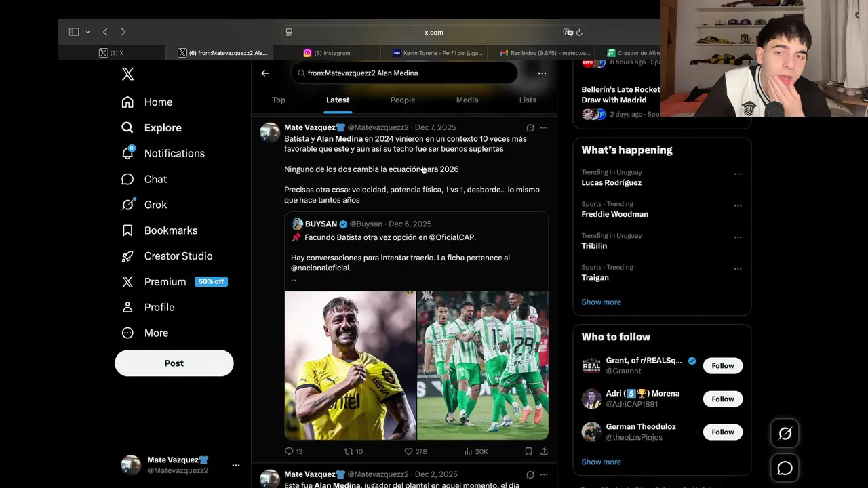Open options for Lucas Rodríguez trend

(738, 174)
